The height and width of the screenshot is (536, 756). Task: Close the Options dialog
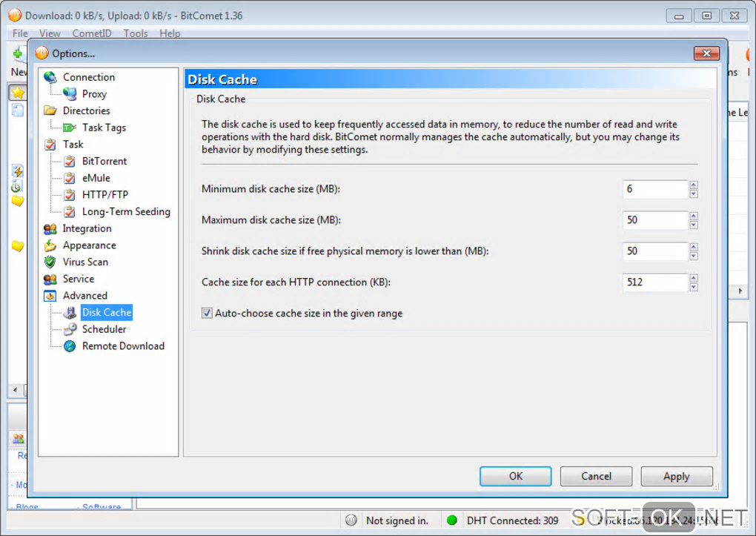pos(706,53)
